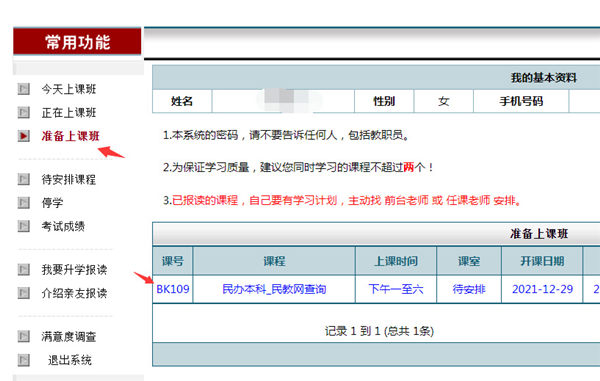This screenshot has width=600, height=381.
Task: Click start date 2021-12-29
Action: (x=542, y=289)
